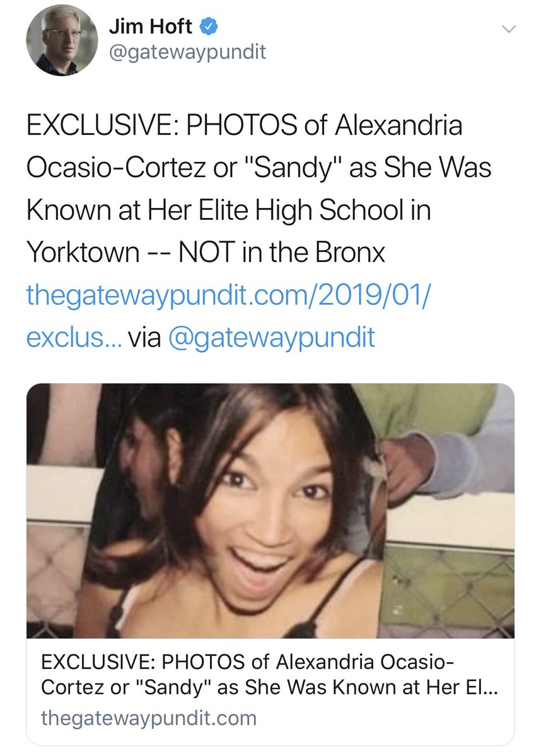
Task: Click the line "Known at Her Elite High School in"
Action: [x=229, y=210]
